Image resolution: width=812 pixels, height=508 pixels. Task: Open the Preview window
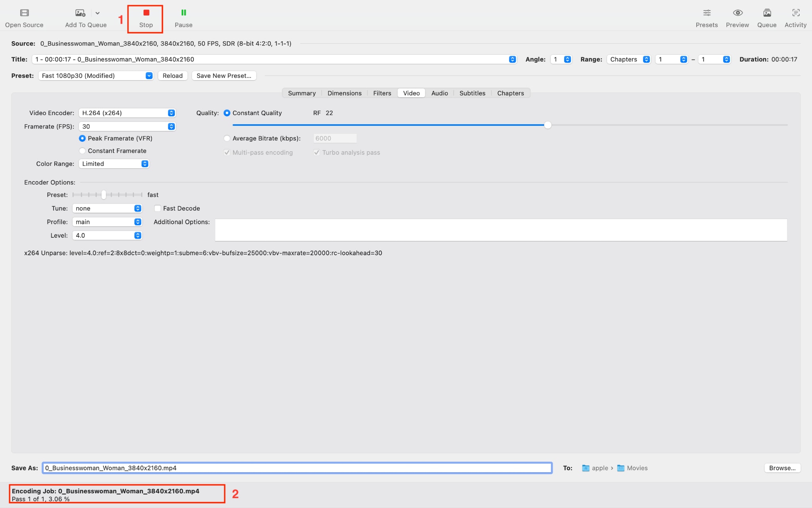click(737, 17)
